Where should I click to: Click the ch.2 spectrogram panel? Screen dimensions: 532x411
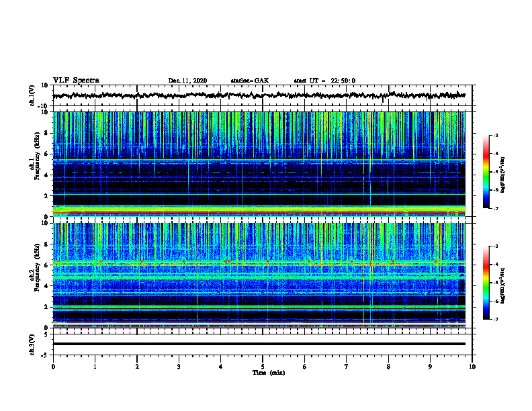[x=259, y=275]
